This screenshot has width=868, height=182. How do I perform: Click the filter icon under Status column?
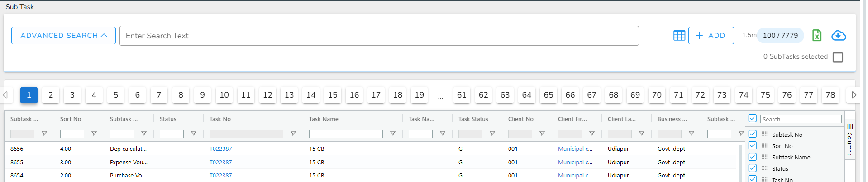point(194,134)
